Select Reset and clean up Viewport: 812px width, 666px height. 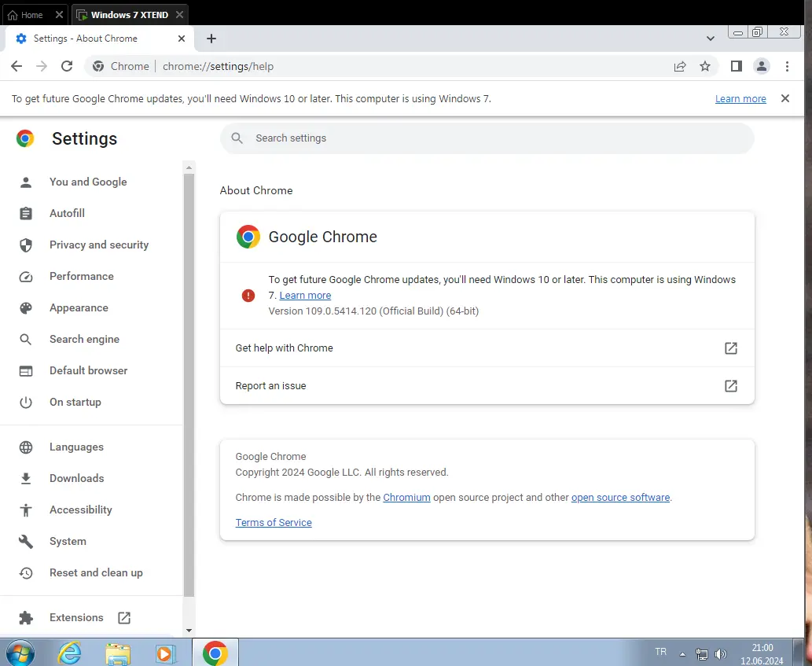pyautogui.click(x=96, y=572)
